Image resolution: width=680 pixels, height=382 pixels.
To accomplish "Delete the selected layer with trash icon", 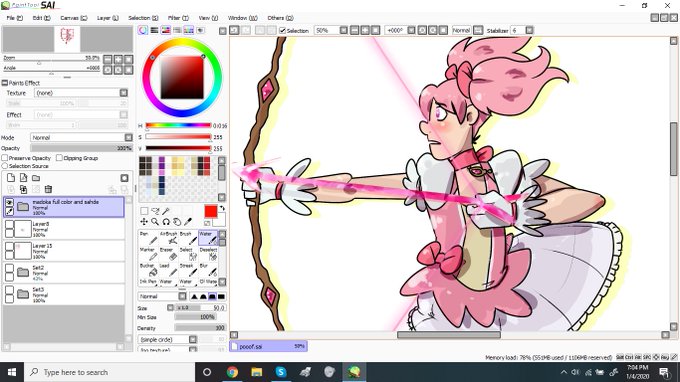I will [x=48, y=189].
